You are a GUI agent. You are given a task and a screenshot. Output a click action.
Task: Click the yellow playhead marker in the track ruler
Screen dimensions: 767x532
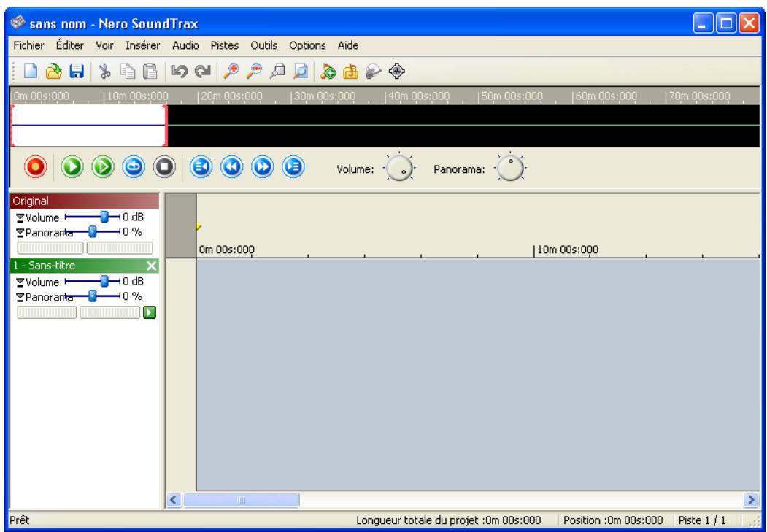pos(199,227)
